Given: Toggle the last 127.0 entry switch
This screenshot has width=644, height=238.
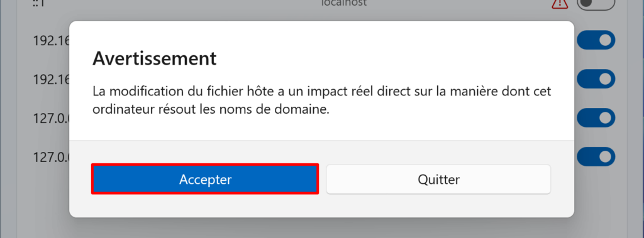Looking at the screenshot, I should [x=596, y=156].
